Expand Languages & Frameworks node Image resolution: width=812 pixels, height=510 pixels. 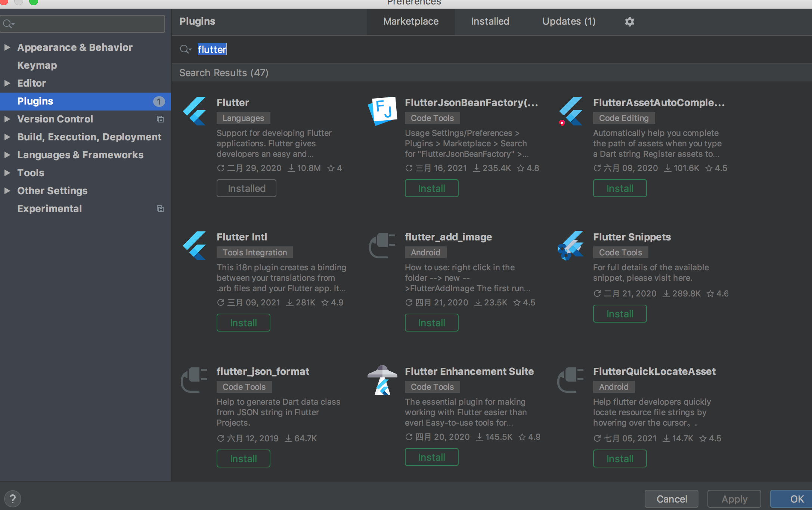click(x=7, y=155)
